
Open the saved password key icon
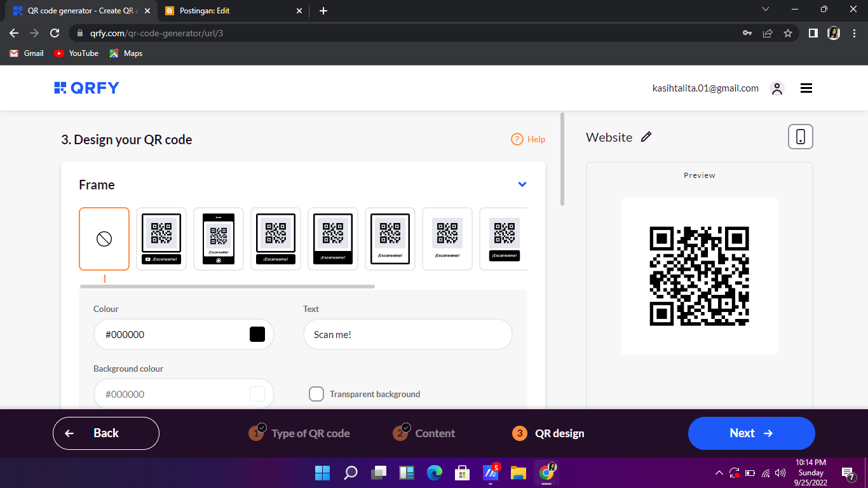pos(747,33)
